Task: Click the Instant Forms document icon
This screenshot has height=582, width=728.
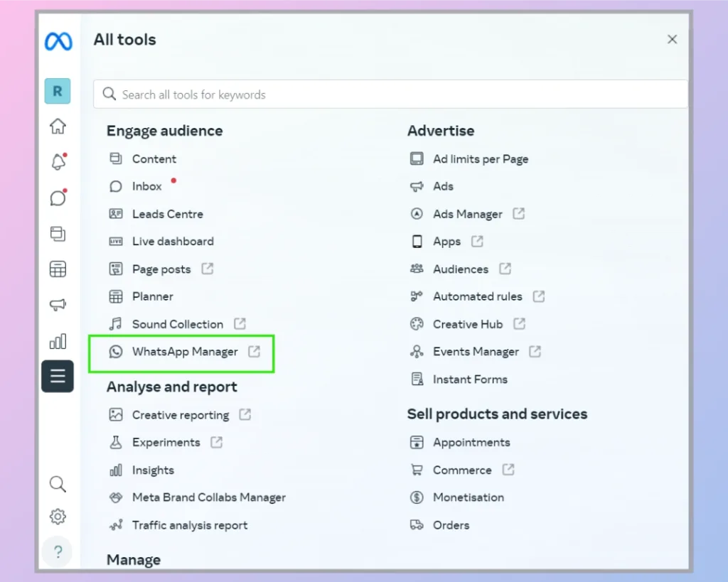Action: coord(417,379)
